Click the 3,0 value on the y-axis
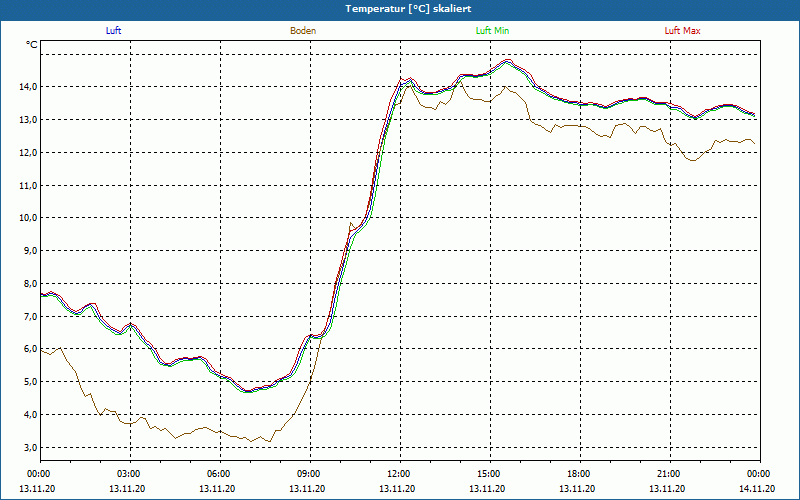Screen dimensions: 800x500 [30, 447]
